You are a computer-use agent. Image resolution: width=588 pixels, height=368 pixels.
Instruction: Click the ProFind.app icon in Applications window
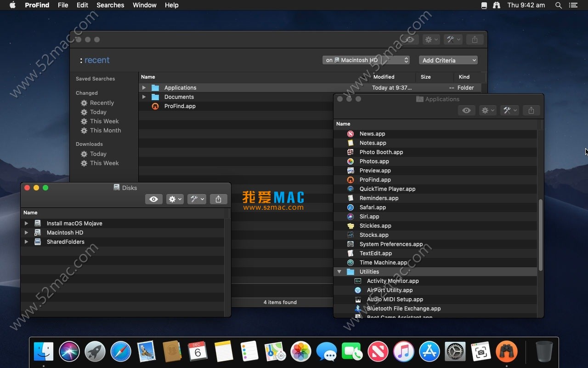351,179
